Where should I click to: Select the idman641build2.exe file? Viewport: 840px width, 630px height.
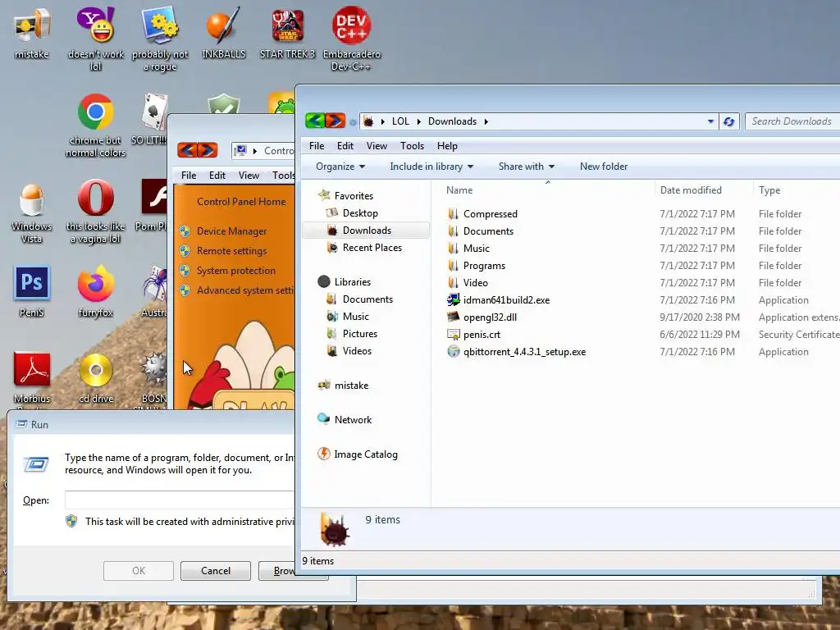point(506,300)
